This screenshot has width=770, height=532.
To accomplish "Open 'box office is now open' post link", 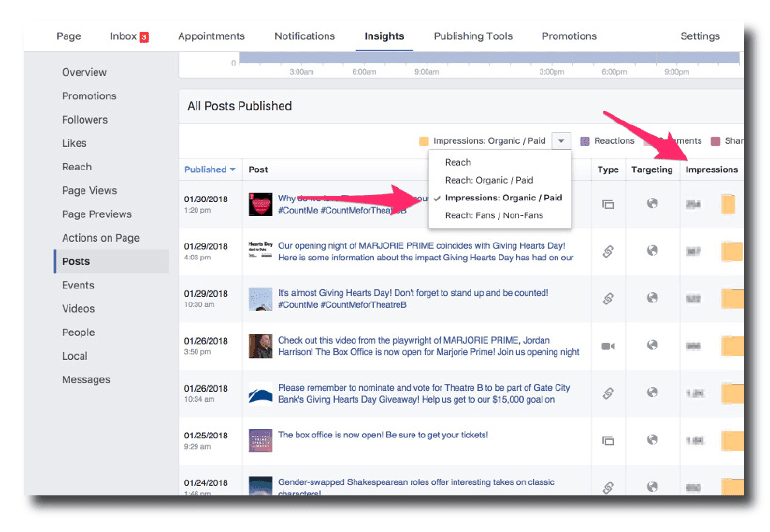I will [383, 435].
